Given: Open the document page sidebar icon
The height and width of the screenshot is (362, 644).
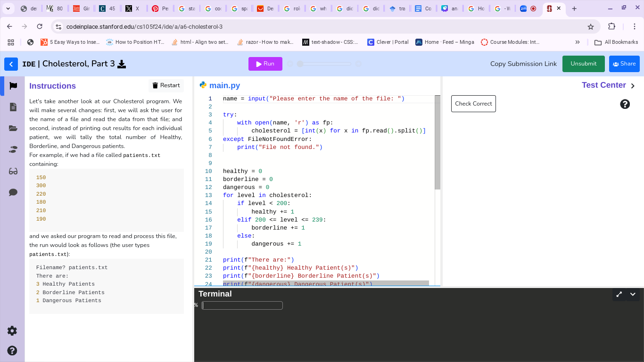Looking at the screenshot, I should pyautogui.click(x=13, y=107).
